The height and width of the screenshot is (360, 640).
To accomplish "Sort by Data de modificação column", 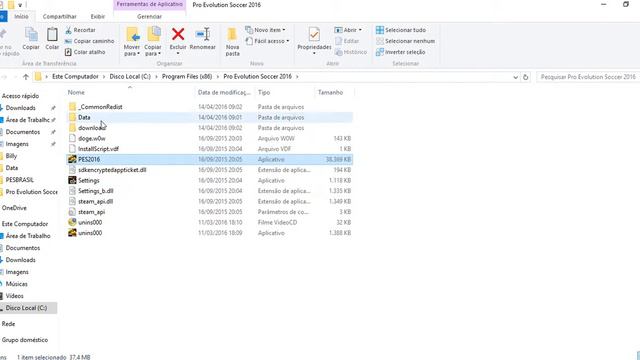I will (x=224, y=93).
